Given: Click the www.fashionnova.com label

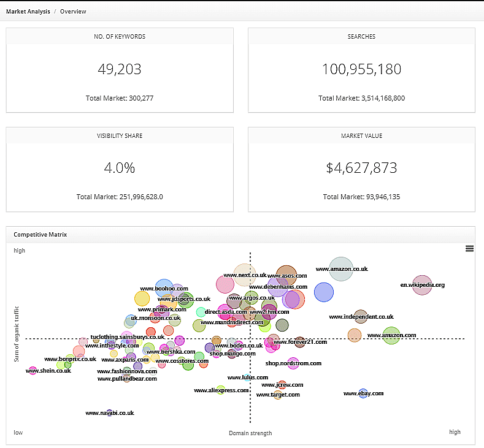Looking at the screenshot, I should coord(127,371).
